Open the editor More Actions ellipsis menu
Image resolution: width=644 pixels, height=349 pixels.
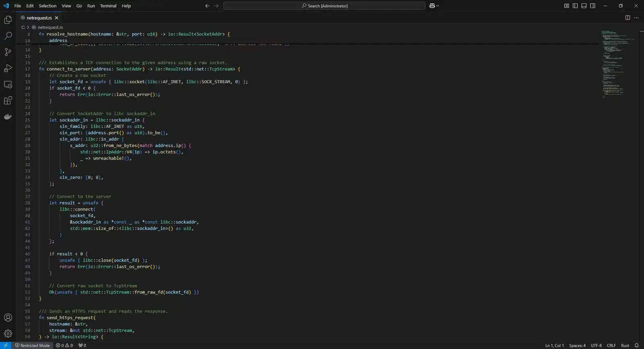[x=636, y=18]
